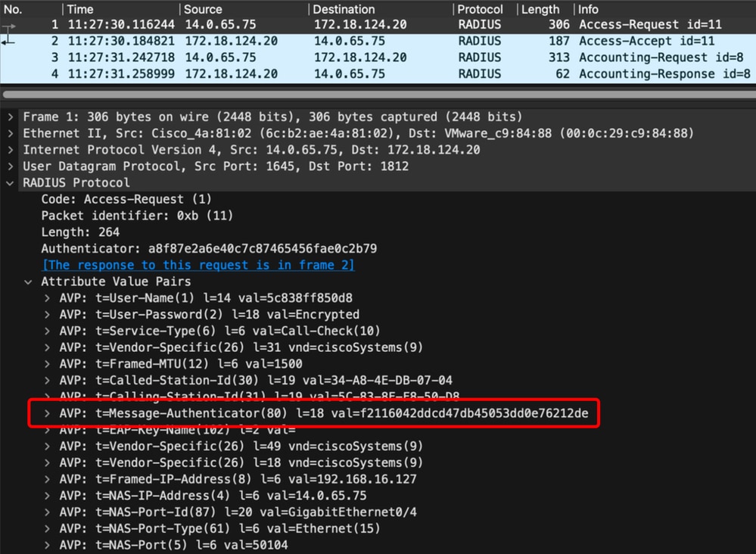The image size is (756, 554).
Task: Select the Attribute Value Pairs line
Action: tap(116, 282)
